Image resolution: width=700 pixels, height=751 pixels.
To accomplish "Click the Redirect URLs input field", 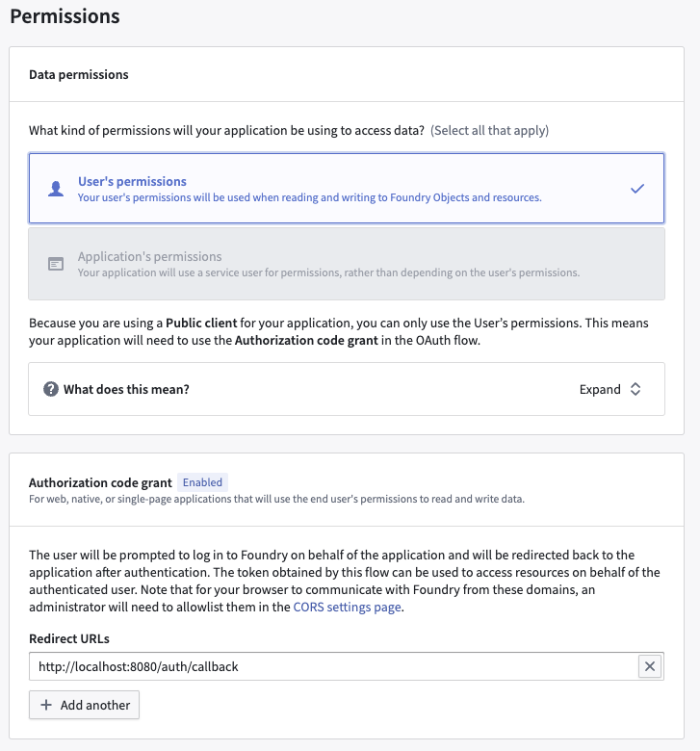I will coord(333,666).
